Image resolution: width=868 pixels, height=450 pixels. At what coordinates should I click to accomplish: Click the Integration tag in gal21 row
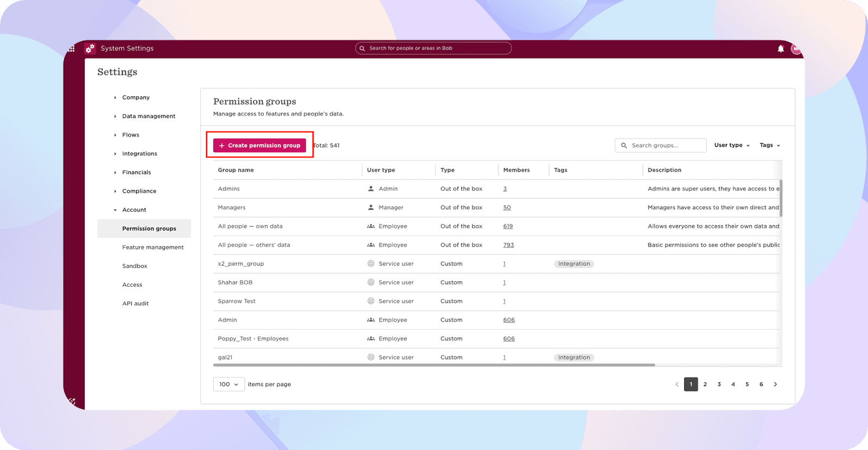click(x=574, y=357)
